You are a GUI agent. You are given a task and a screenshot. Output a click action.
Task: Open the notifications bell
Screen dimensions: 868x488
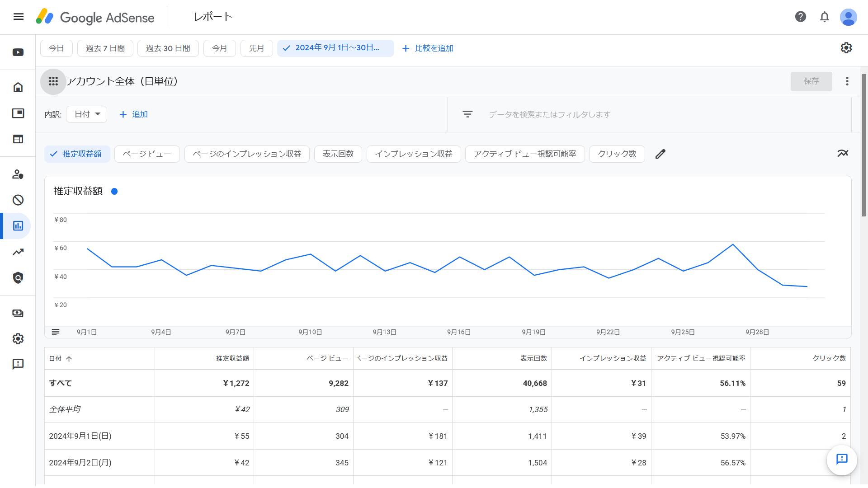825,17
